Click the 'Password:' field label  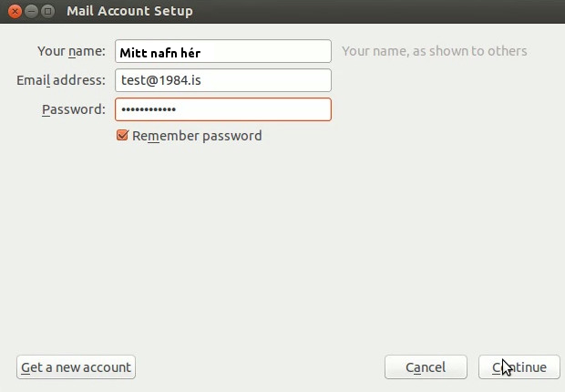(x=74, y=109)
